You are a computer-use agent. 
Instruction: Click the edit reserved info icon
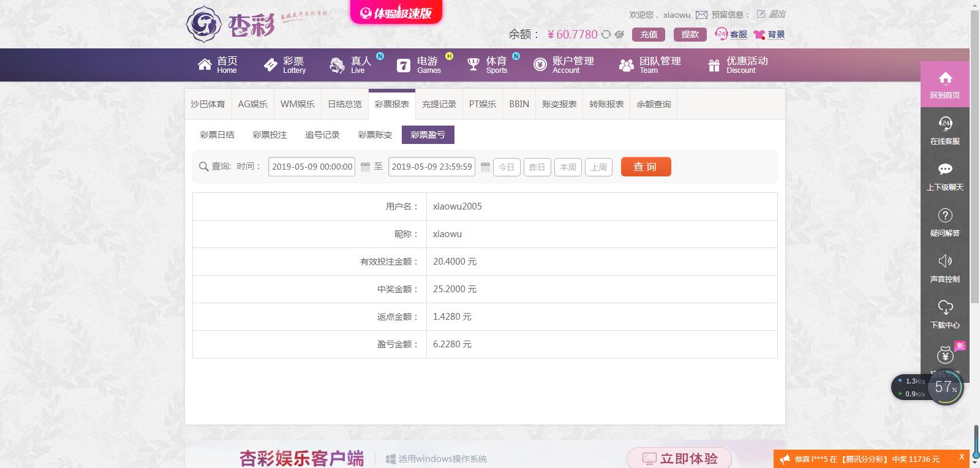click(761, 14)
